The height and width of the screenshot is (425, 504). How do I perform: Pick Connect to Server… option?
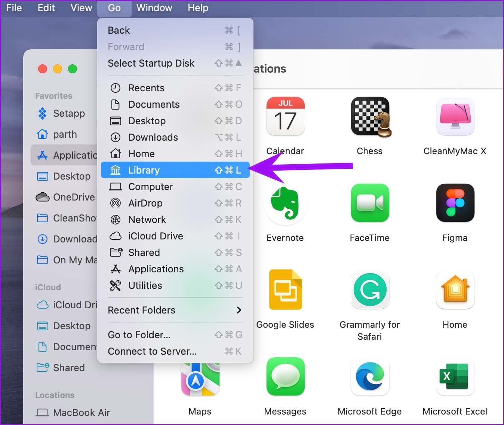(x=175, y=351)
